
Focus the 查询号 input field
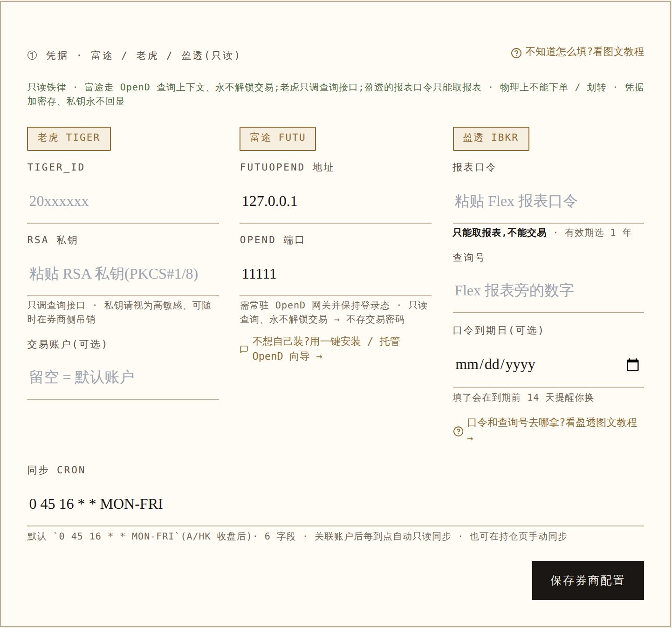[549, 291]
